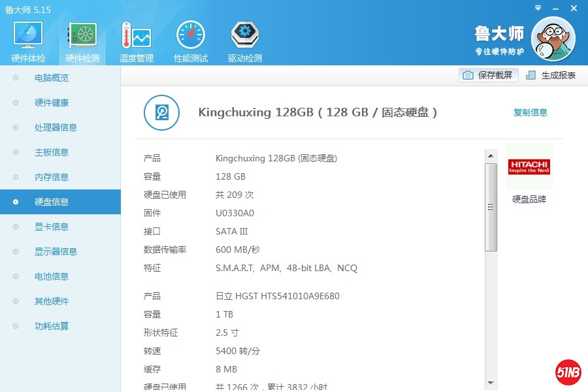
Task: Select the 电池信息 radio bullet
Action: (x=16, y=276)
